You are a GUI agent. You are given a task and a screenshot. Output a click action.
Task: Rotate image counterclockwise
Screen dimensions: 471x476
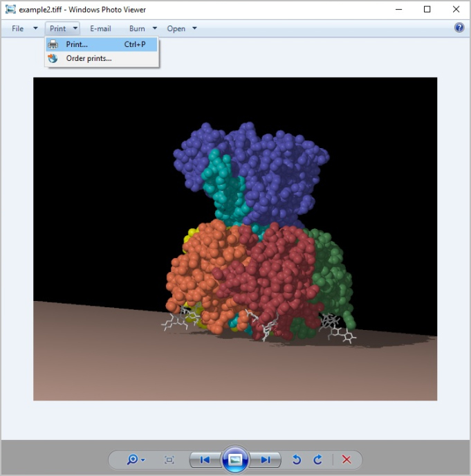[297, 459]
